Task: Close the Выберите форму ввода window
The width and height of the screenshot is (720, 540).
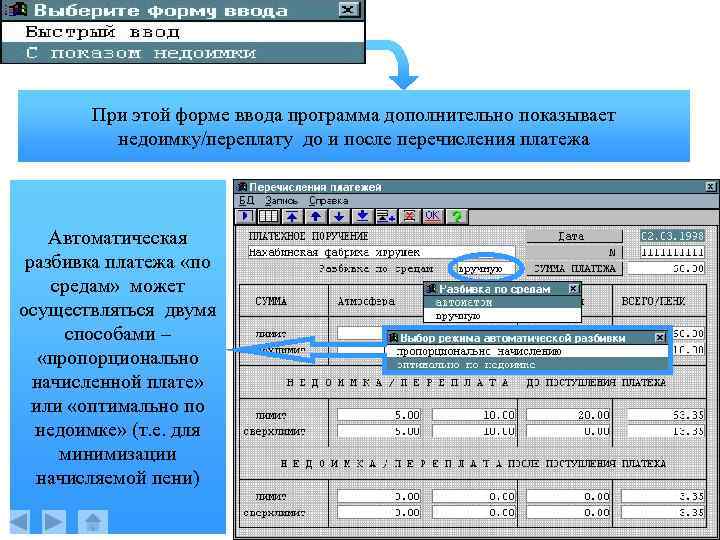Action: [349, 10]
